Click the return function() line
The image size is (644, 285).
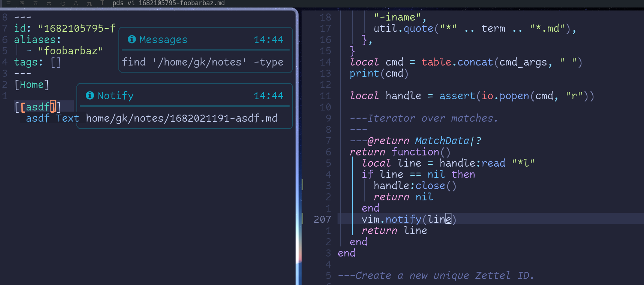400,152
